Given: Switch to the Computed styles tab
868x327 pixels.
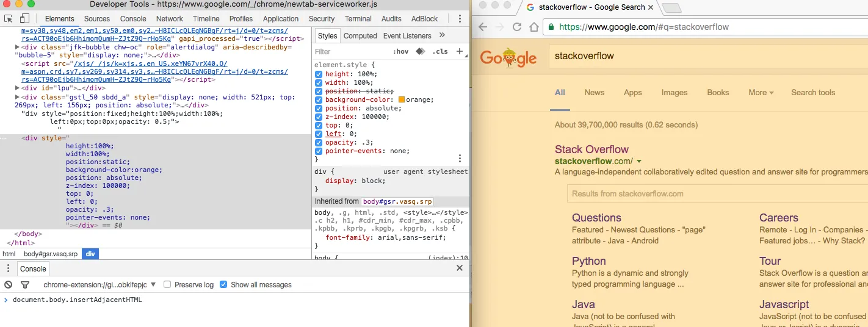Looking at the screenshot, I should click(x=360, y=35).
